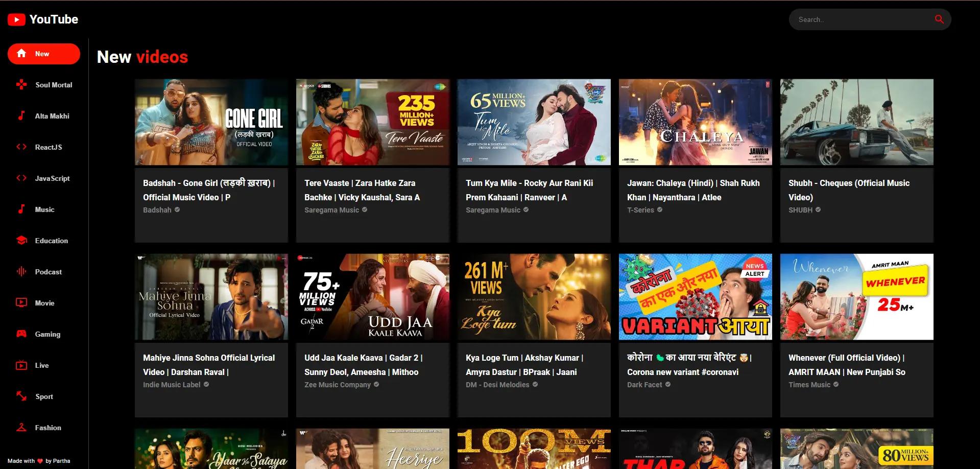Play the Tere Vaaste 235 Million thumbnail
Image resolution: width=980 pixels, height=469 pixels.
pyautogui.click(x=373, y=122)
